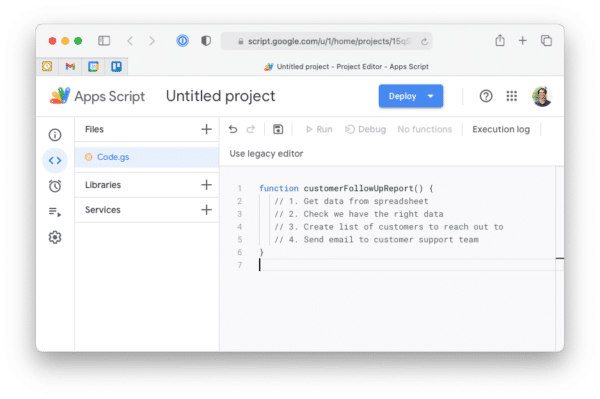
Task: Open the Safari share icon
Action: [500, 40]
